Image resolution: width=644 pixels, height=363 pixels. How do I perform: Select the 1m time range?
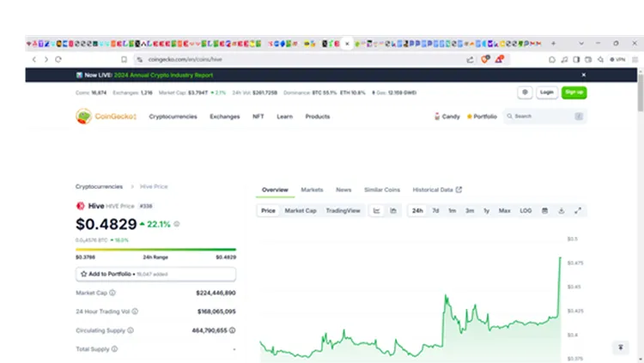click(x=453, y=210)
